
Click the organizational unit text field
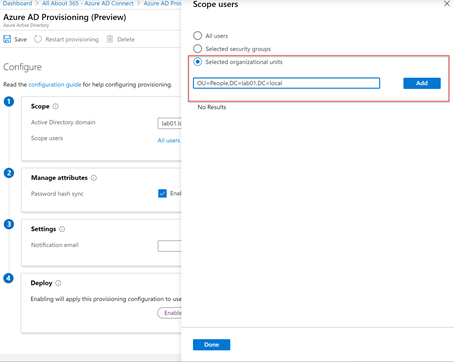coord(286,83)
